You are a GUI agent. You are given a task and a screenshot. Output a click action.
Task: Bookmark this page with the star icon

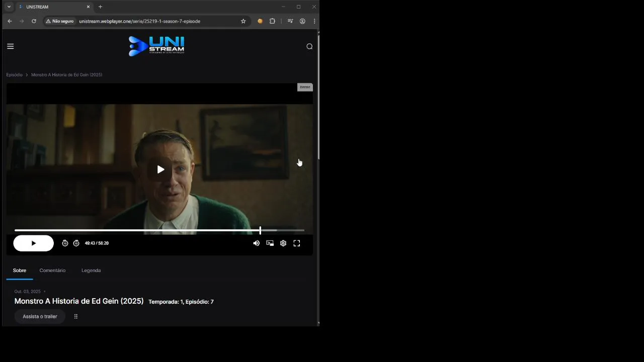pos(243,21)
